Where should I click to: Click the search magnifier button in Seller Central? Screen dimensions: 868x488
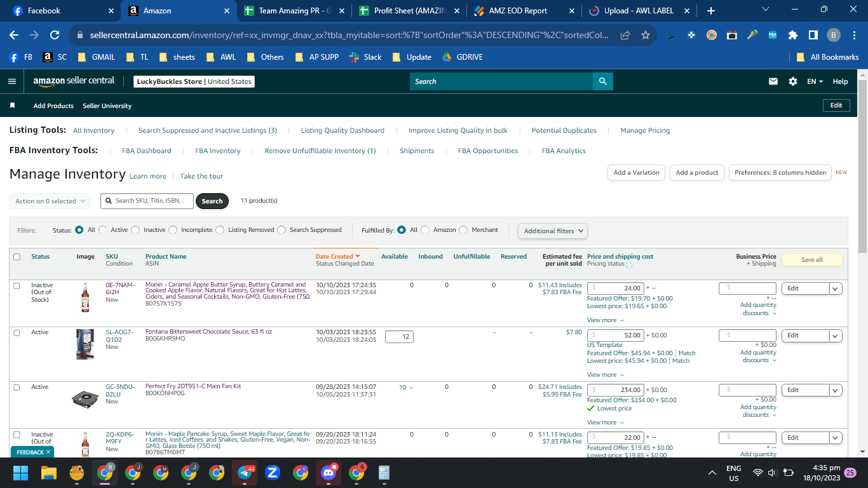(x=602, y=81)
